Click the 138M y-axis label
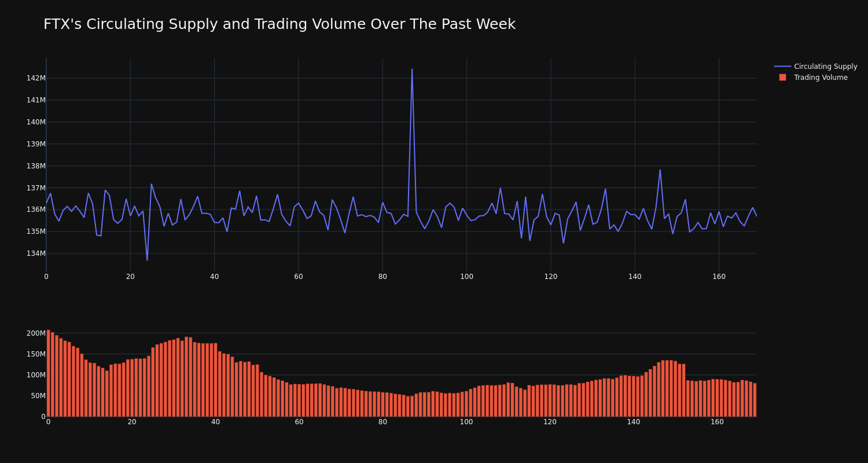This screenshot has width=868, height=463. [x=36, y=166]
